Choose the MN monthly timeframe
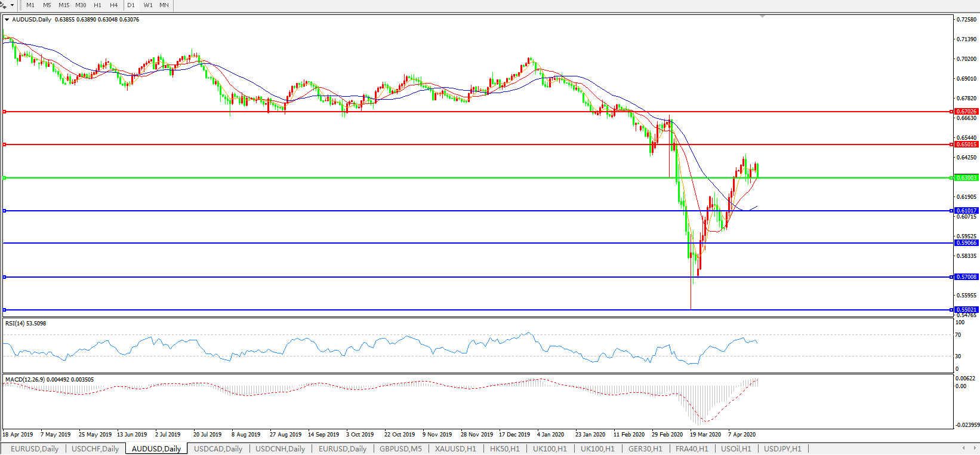980x455 pixels. point(164,5)
